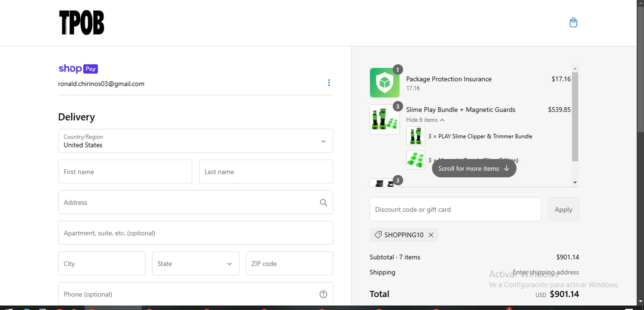Click the email ronald.chirinos03@gmail.com
The height and width of the screenshot is (310, 644).
101,84
